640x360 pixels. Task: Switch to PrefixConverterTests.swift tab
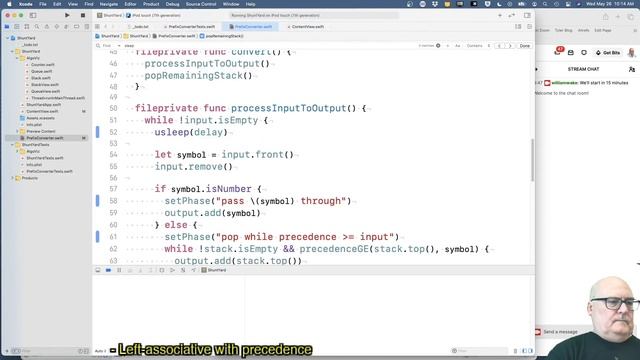point(191,27)
